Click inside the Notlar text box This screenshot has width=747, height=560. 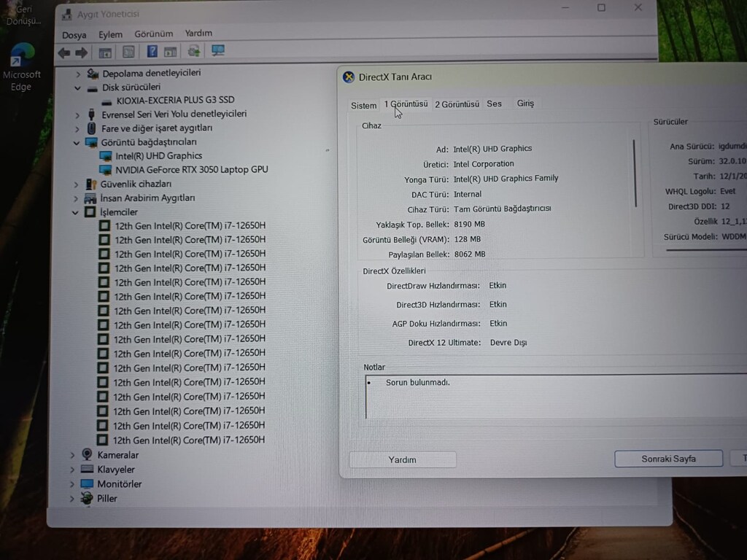555,396
